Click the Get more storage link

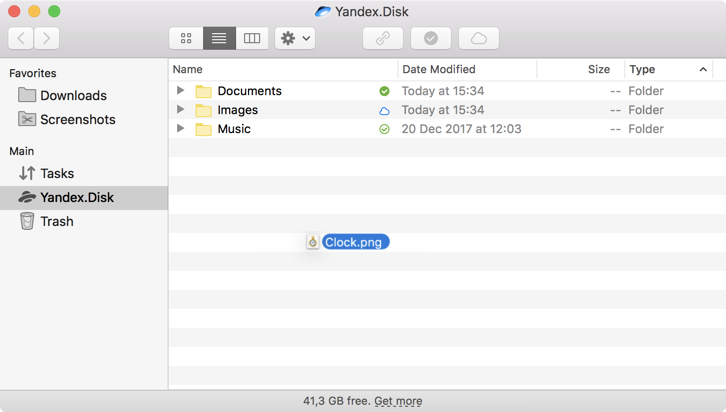tap(398, 401)
